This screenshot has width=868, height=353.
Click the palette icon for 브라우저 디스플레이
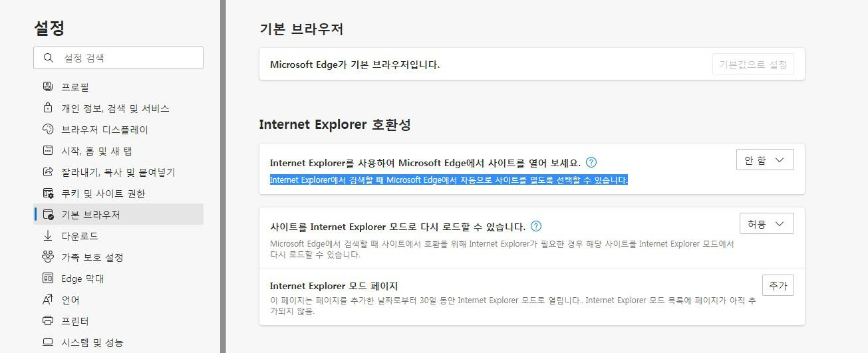click(48, 129)
